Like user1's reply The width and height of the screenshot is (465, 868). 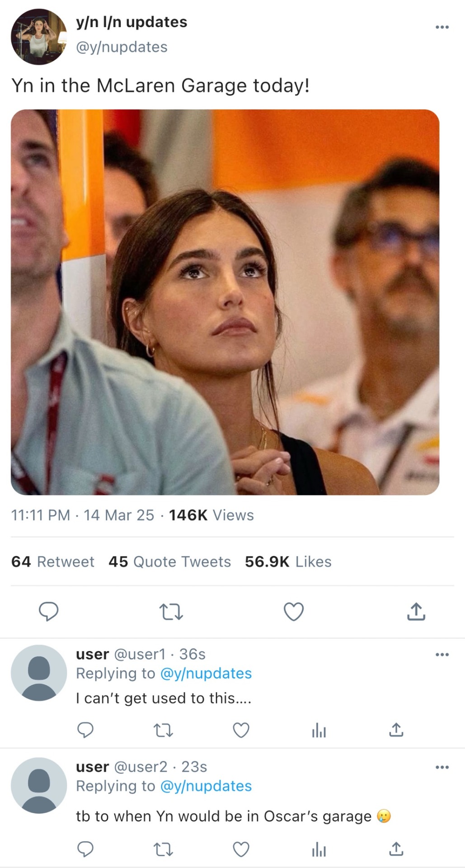click(241, 730)
